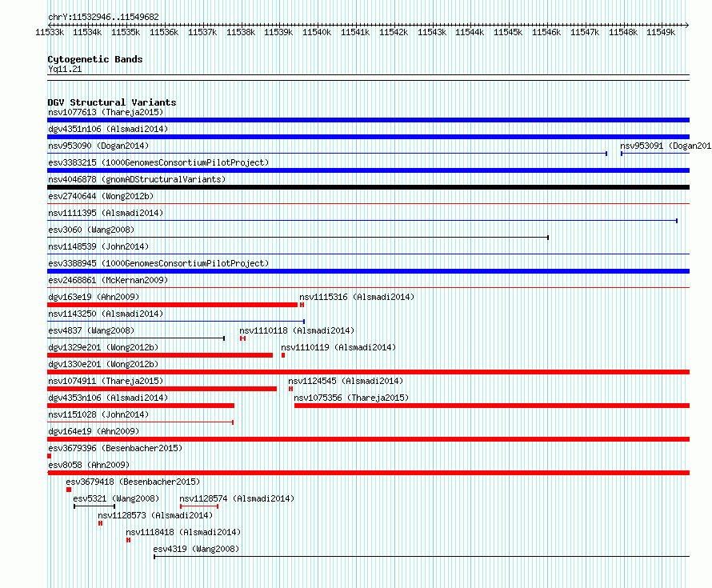
Task: Click the red bar of nsv1075356
Action: [492, 406]
